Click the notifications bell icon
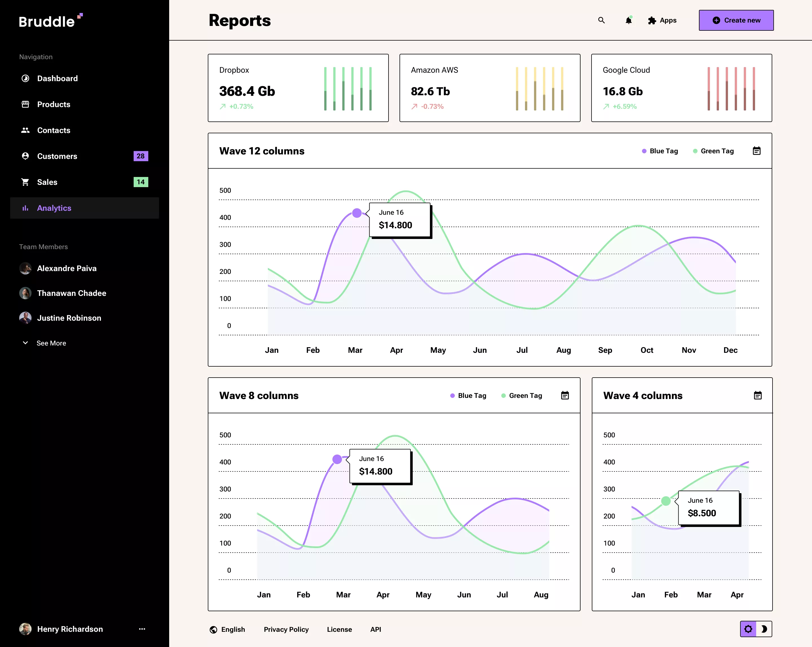Screen dimensions: 812x647 point(628,20)
